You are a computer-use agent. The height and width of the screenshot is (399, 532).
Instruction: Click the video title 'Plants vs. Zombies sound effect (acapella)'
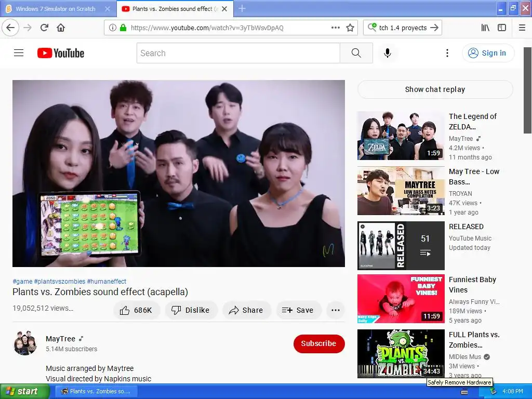tap(100, 292)
